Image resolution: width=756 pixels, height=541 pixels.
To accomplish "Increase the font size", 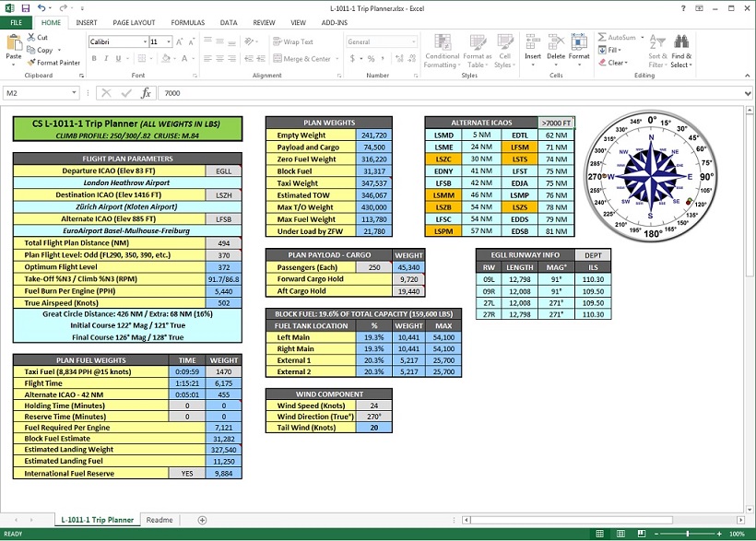I will pyautogui.click(x=180, y=42).
